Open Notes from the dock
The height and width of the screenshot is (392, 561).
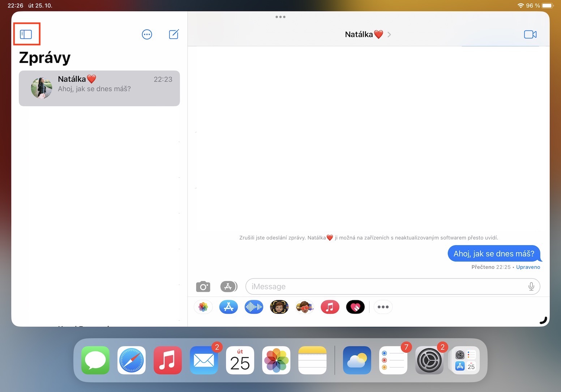[312, 360]
